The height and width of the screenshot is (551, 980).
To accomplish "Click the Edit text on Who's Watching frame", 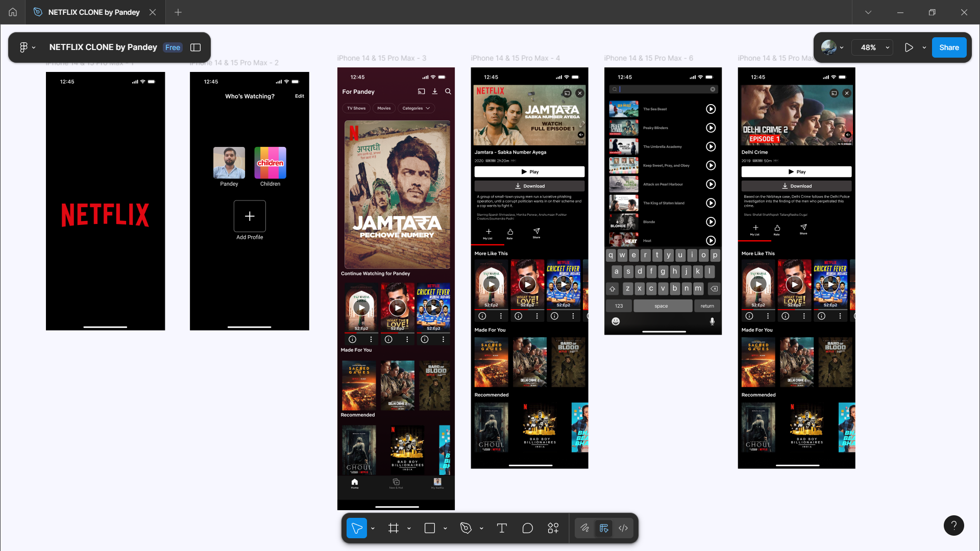I will tap(300, 96).
